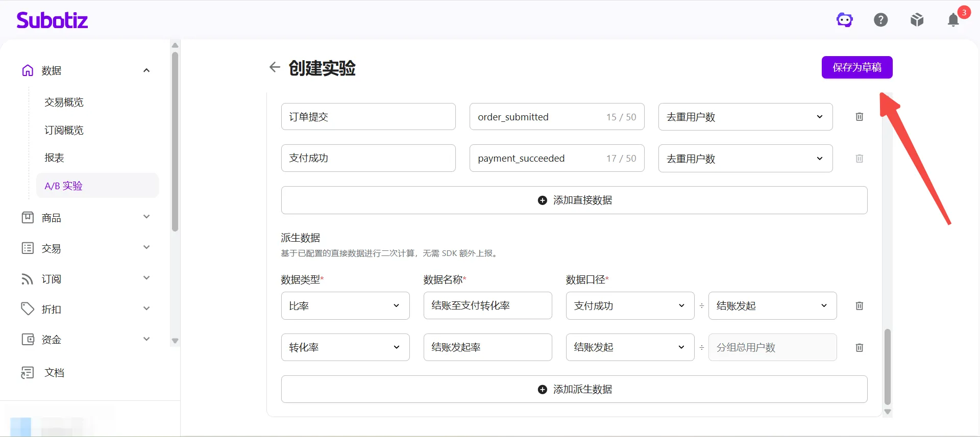Click the 保存为草稿 button
The image size is (980, 437).
point(857,67)
